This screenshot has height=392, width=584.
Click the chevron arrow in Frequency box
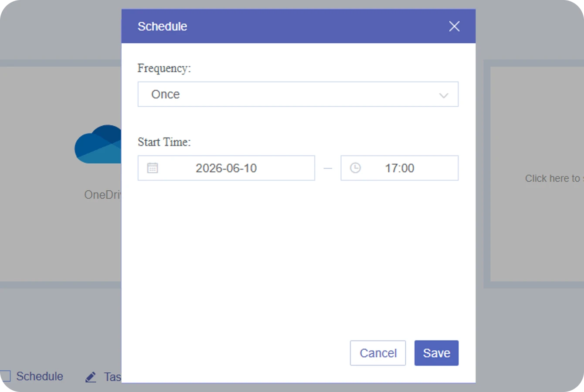point(444,95)
